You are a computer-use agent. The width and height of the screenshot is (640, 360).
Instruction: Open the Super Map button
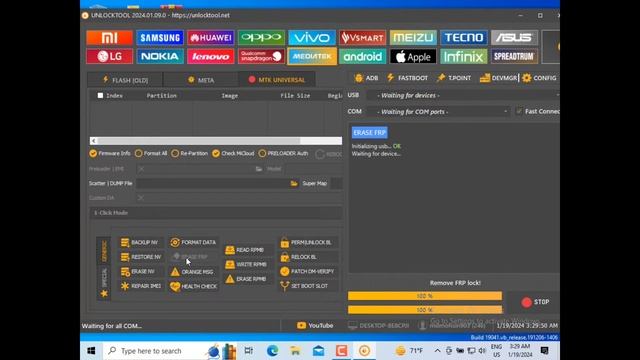click(x=315, y=184)
